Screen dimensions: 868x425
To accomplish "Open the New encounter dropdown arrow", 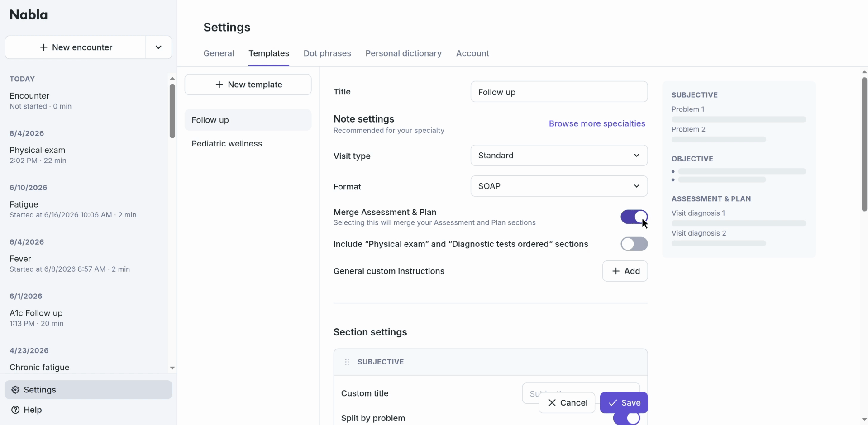I will coord(158,47).
